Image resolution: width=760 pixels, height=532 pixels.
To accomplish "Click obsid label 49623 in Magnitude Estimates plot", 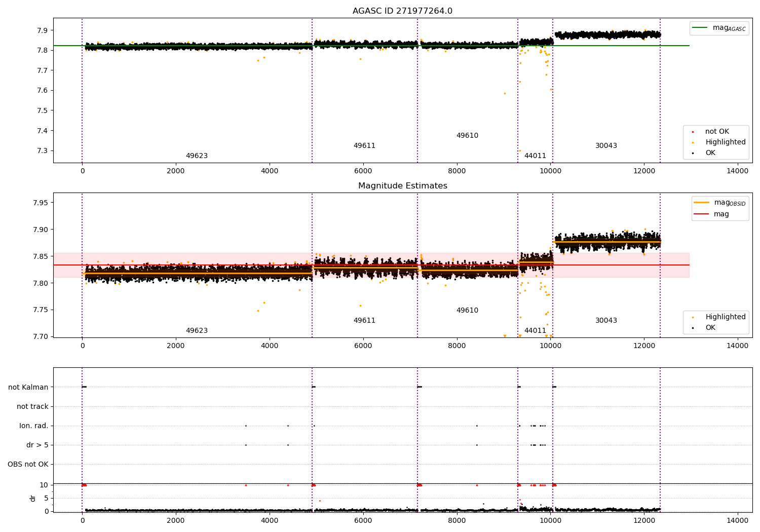I will point(197,331).
